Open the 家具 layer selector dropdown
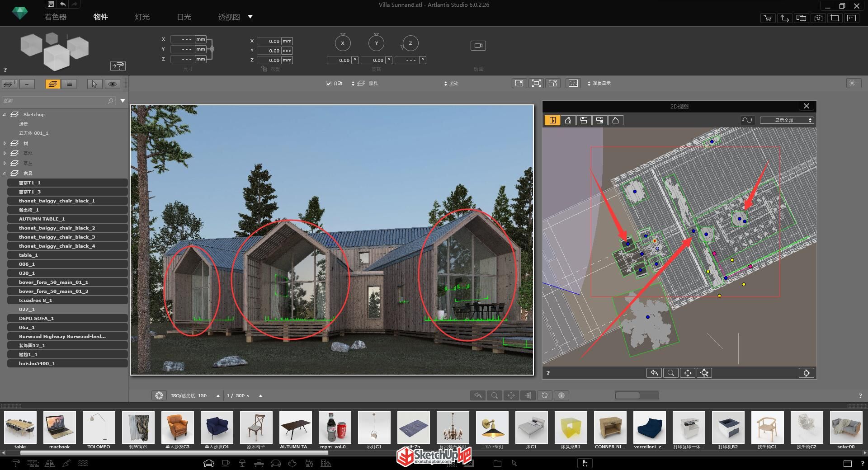Viewport: 868px width, 470px height. 365,84
